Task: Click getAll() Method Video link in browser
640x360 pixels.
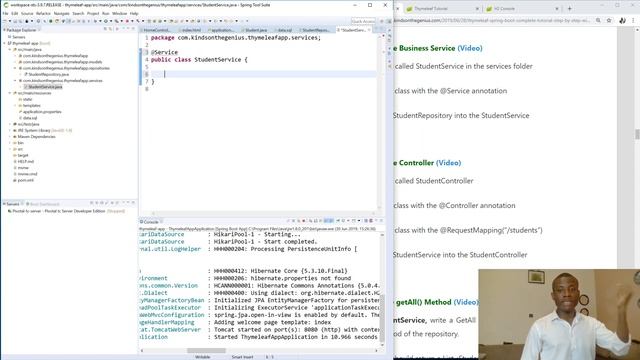Action: [x=466, y=302]
